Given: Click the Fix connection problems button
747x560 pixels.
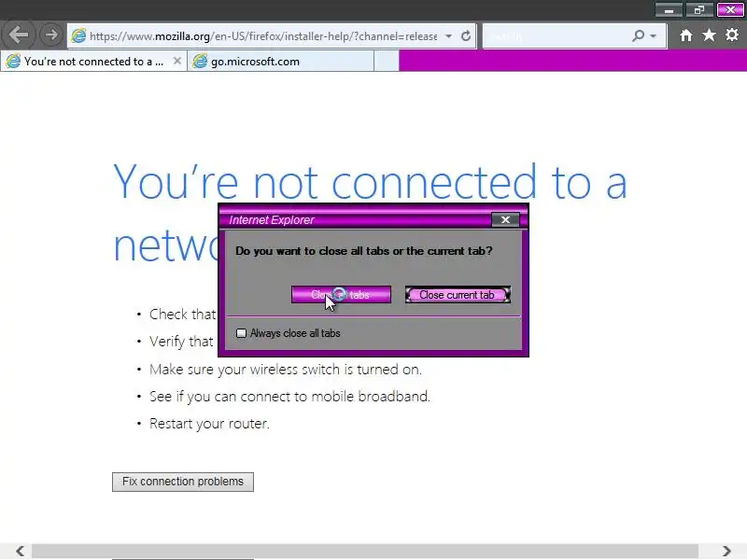Looking at the screenshot, I should (x=183, y=482).
